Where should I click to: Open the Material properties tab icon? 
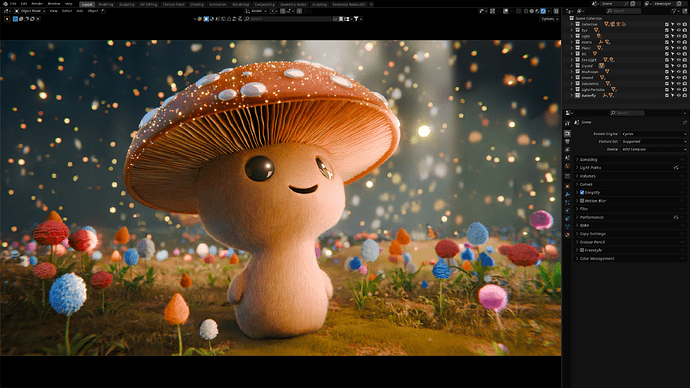(567, 235)
